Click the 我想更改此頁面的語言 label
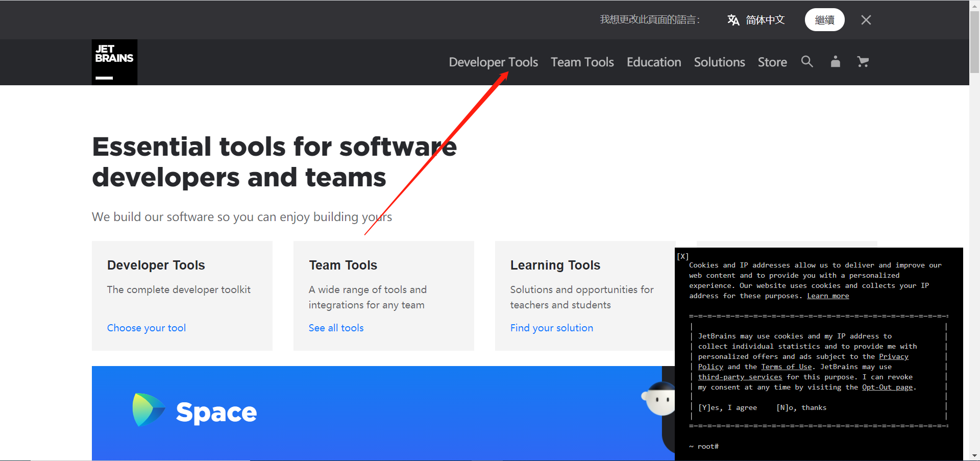Screen dimensions: 980x461 coord(650,20)
